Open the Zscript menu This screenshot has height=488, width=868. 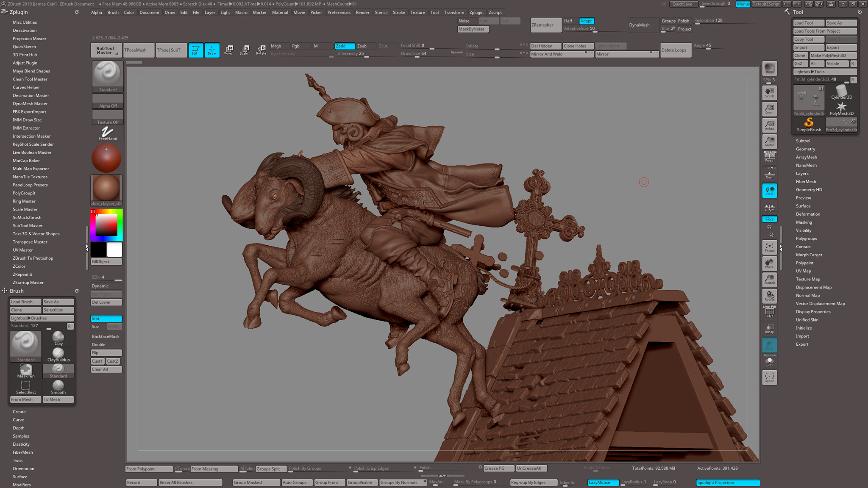(495, 12)
